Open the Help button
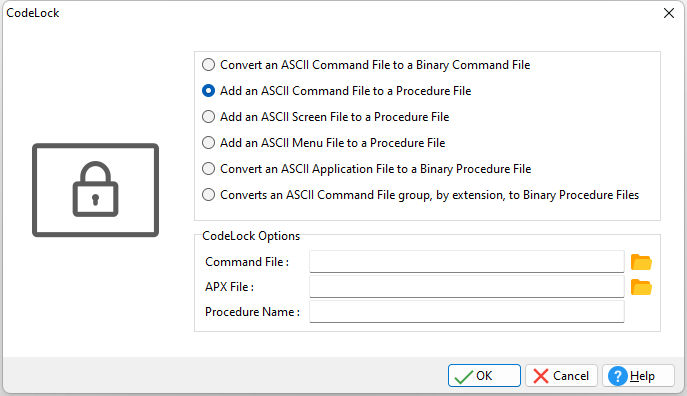 638,376
